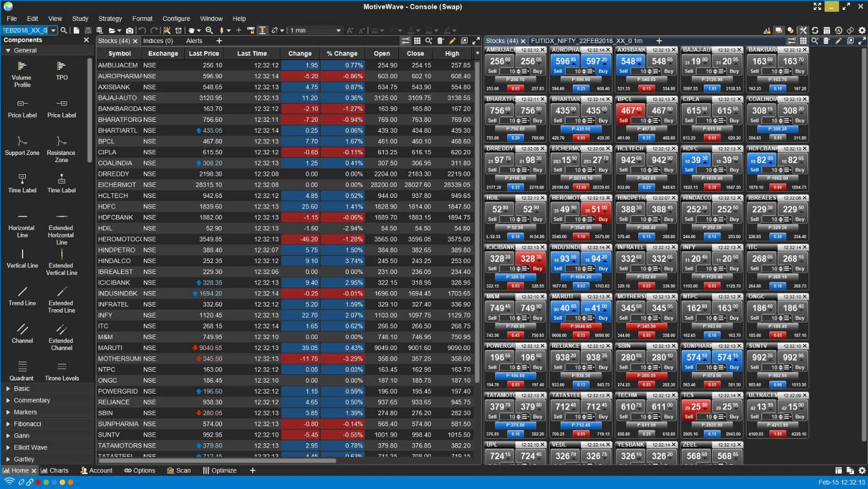Click the add-symbol search icon in right panel
The image size is (868, 489).
(x=815, y=41)
